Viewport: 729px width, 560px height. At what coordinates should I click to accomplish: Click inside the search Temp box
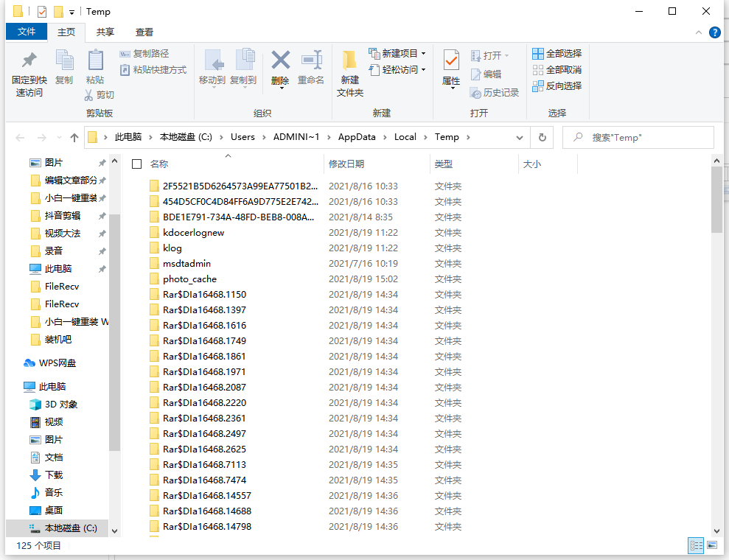click(x=638, y=137)
